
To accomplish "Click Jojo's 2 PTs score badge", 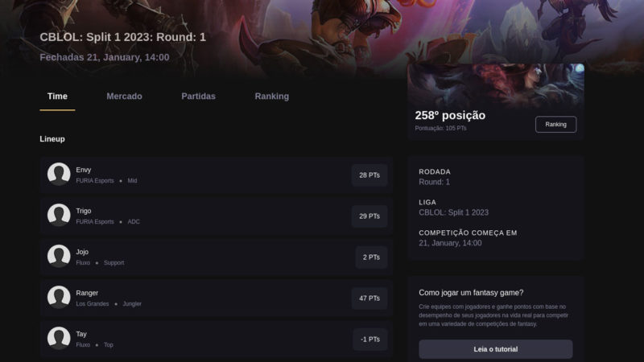I will (x=371, y=257).
